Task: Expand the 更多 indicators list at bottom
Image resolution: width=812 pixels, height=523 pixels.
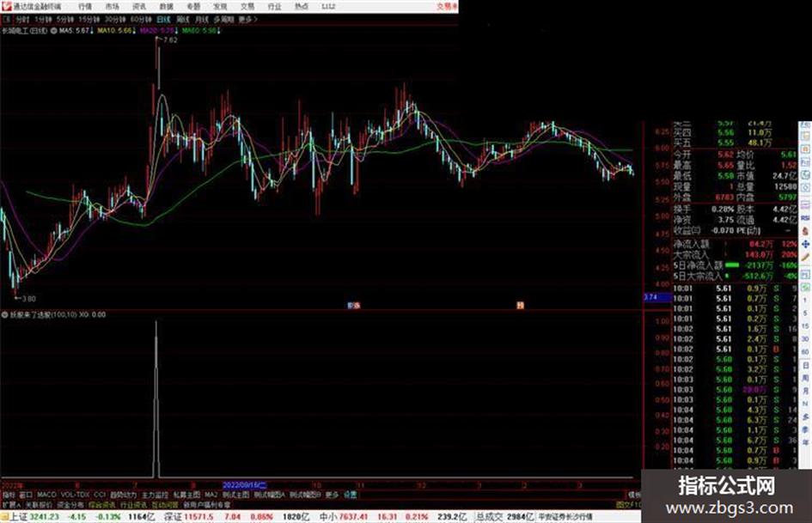Action: (x=332, y=495)
